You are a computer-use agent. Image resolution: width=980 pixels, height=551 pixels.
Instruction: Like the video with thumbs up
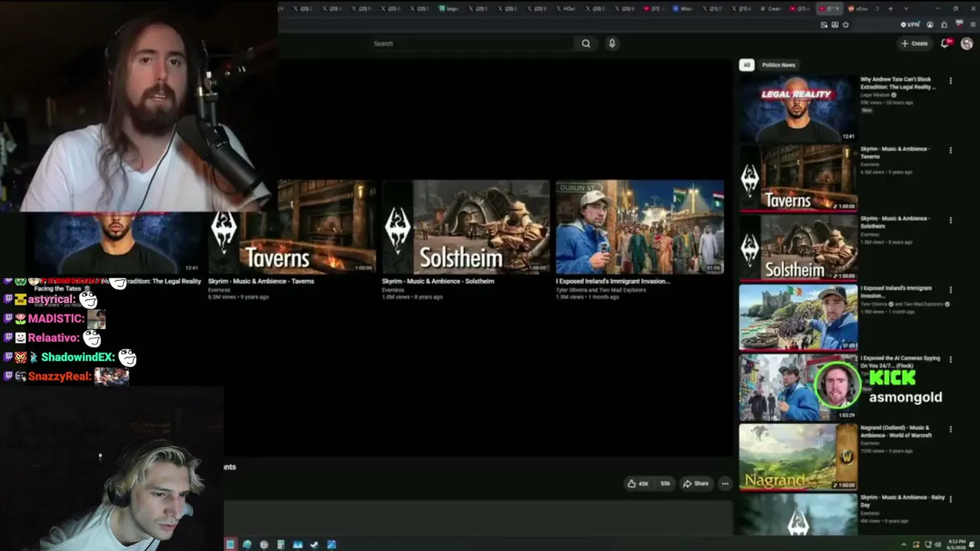coord(638,484)
